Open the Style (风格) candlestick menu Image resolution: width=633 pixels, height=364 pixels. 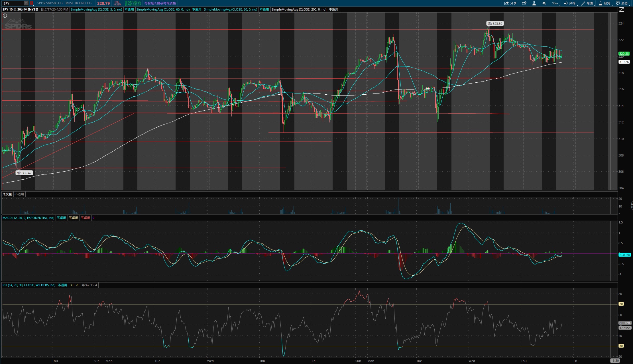coord(570,3)
